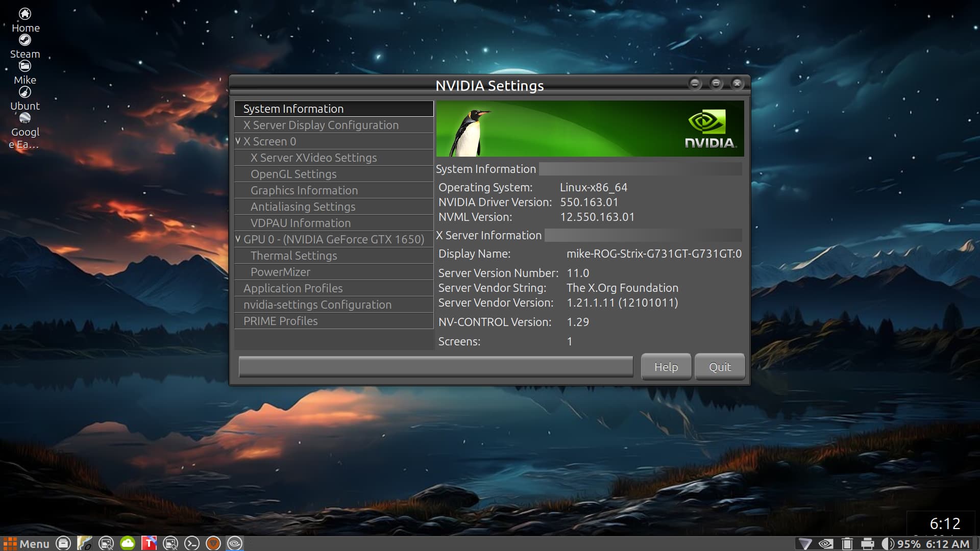Image resolution: width=980 pixels, height=551 pixels.
Task: Open the Google Earth desktop icon
Action: point(24,119)
